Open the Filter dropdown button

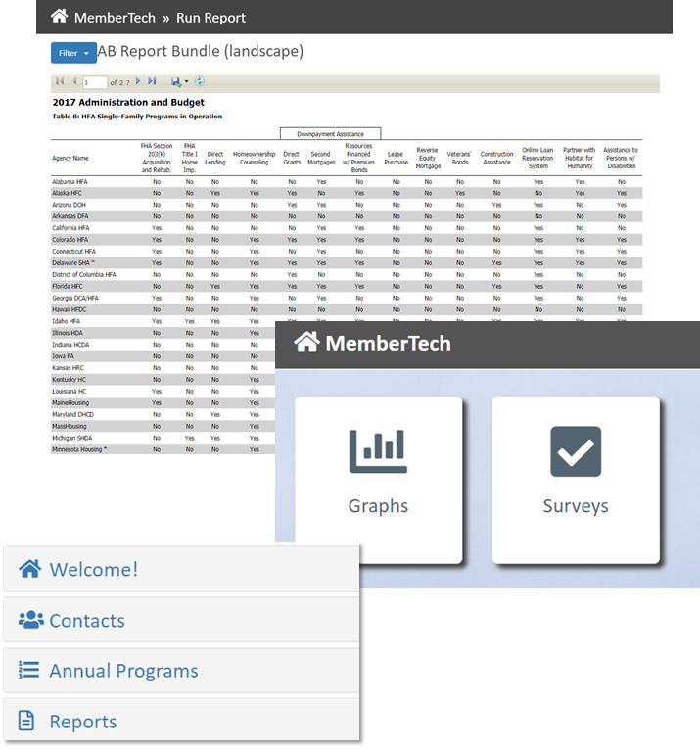[x=73, y=53]
